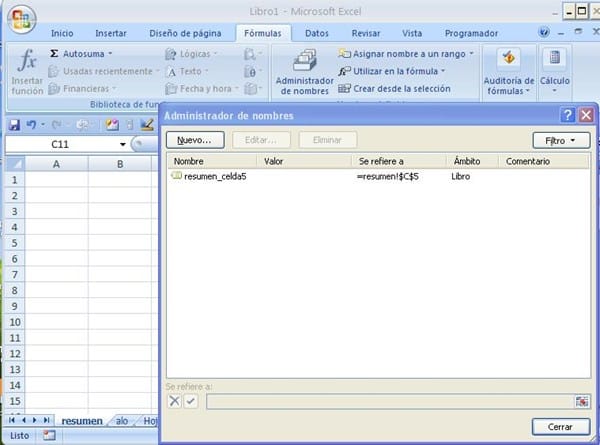Switch to the Datos ribbon tab
This screenshot has width=600, height=445.
316,33
